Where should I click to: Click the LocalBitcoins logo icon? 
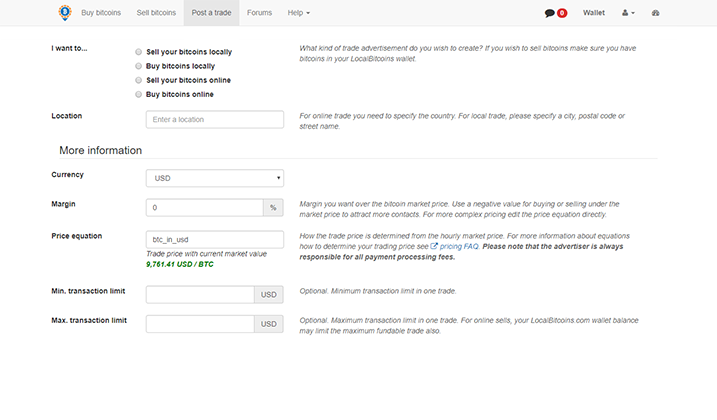coord(64,13)
